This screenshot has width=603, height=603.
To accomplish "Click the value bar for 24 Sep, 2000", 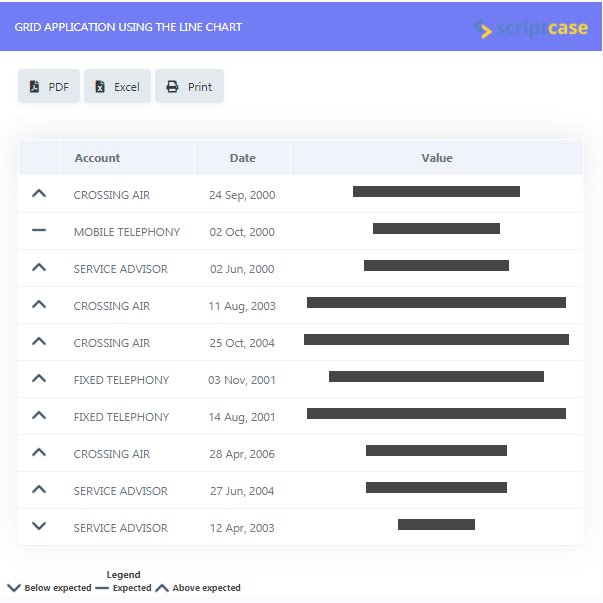I will pyautogui.click(x=436, y=192).
